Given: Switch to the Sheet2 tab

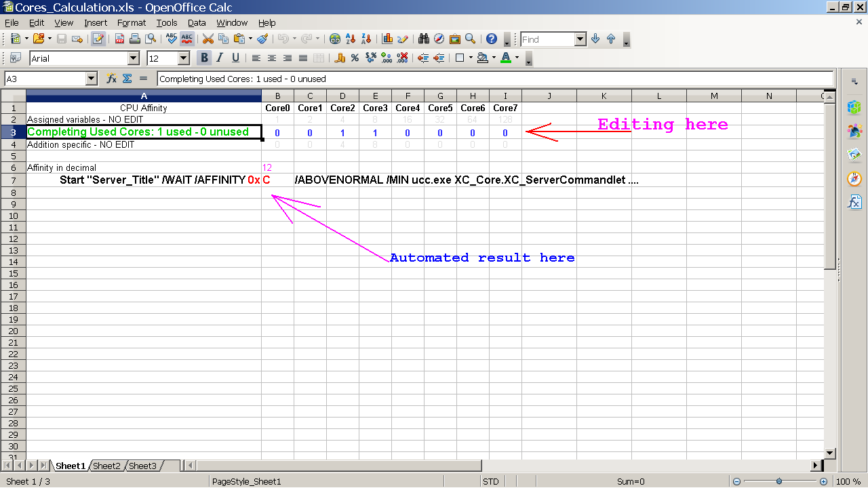Looking at the screenshot, I should click(x=106, y=466).
